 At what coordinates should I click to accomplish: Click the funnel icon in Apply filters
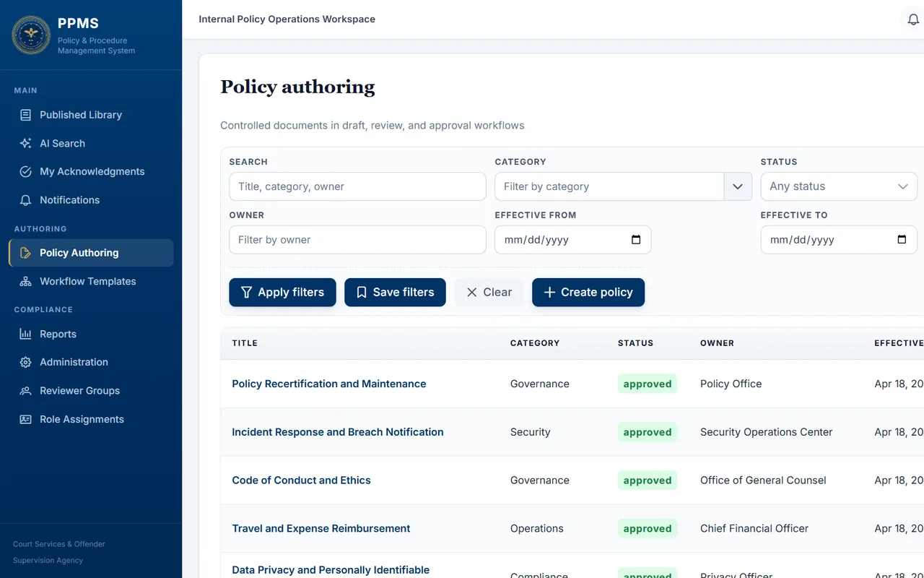pyautogui.click(x=247, y=292)
